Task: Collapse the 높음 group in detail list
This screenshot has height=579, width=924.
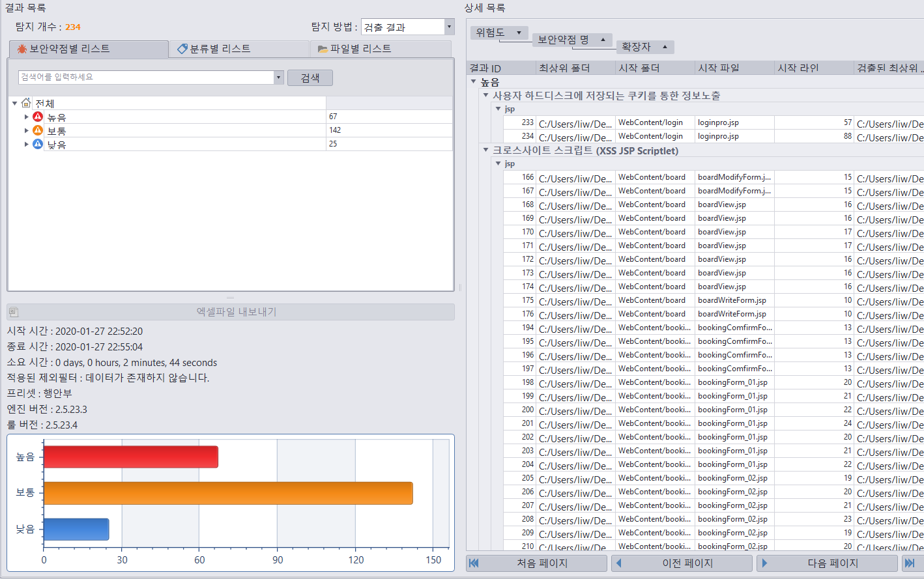Action: coord(474,82)
